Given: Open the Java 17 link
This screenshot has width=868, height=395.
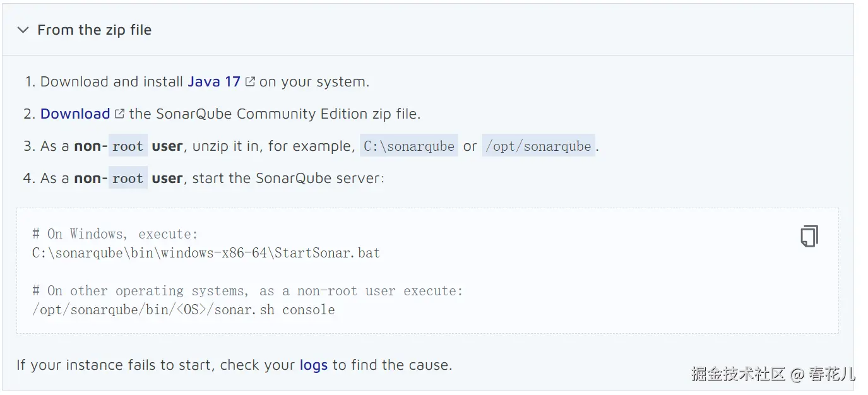Looking at the screenshot, I should pos(214,81).
